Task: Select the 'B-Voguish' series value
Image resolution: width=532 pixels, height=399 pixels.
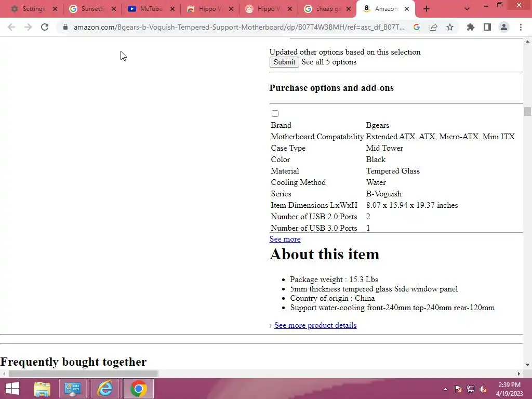Action: 384,194
